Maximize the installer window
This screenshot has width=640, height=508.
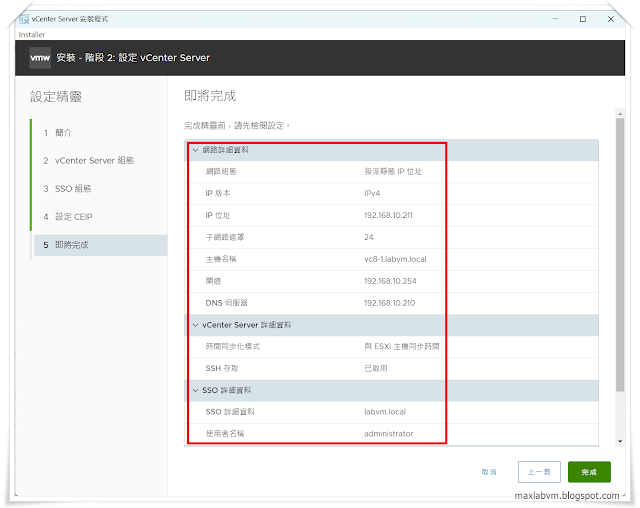583,19
